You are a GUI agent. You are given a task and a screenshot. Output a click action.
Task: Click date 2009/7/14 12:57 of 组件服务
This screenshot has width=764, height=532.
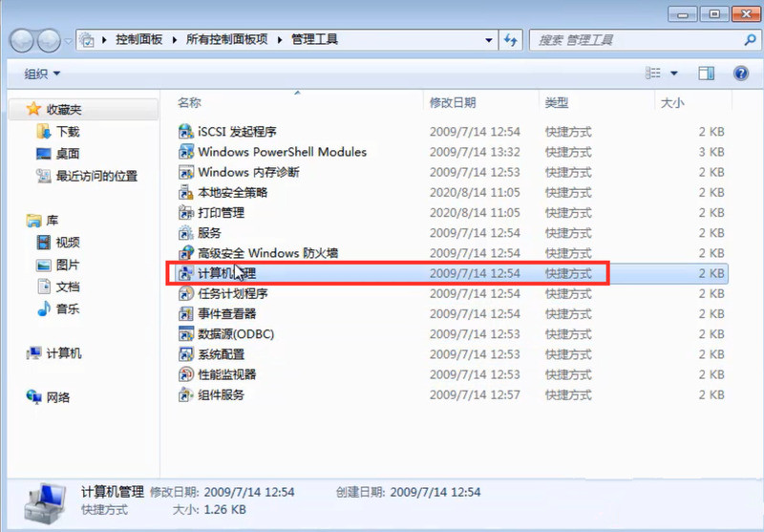(x=475, y=394)
